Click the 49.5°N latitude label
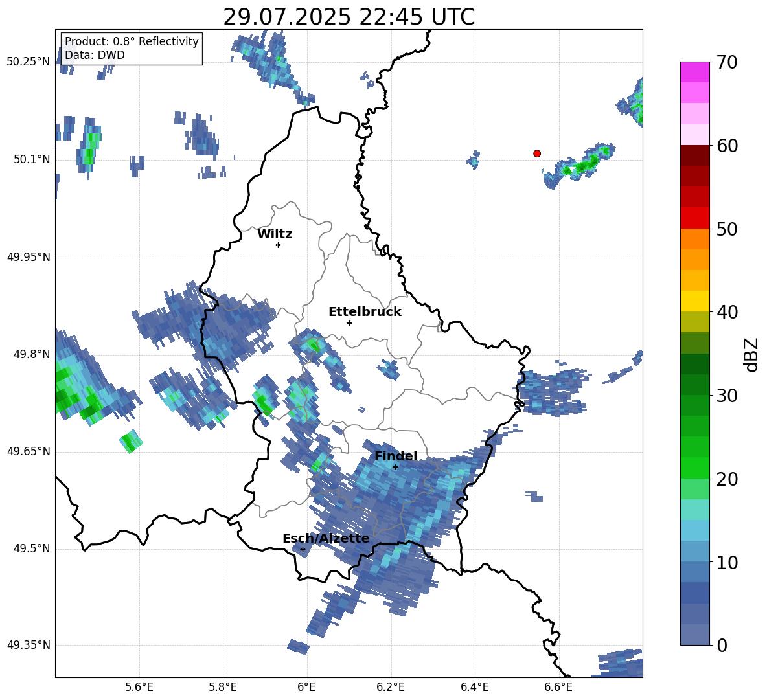Image resolution: width=767 pixels, height=700 pixels. point(32,548)
